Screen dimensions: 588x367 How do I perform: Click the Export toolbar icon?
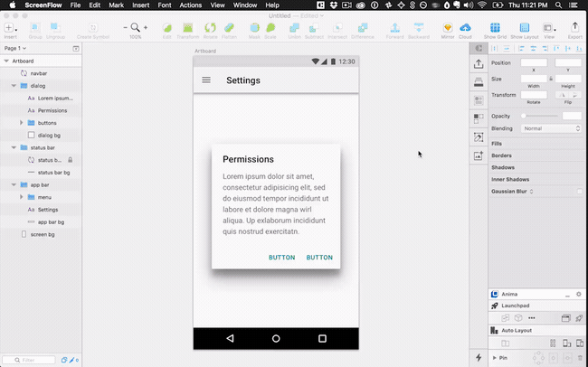pyautogui.click(x=576, y=29)
